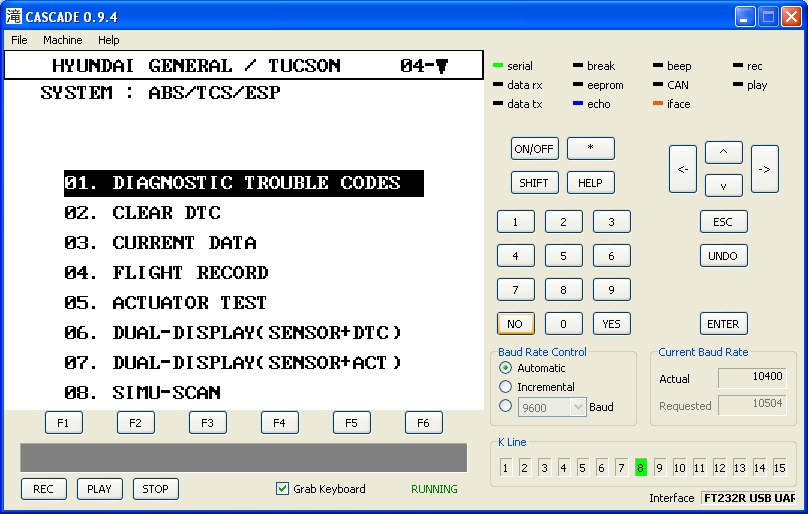Click the ON/OFF keypad button
The width and height of the screenshot is (808, 514).
pyautogui.click(x=534, y=149)
